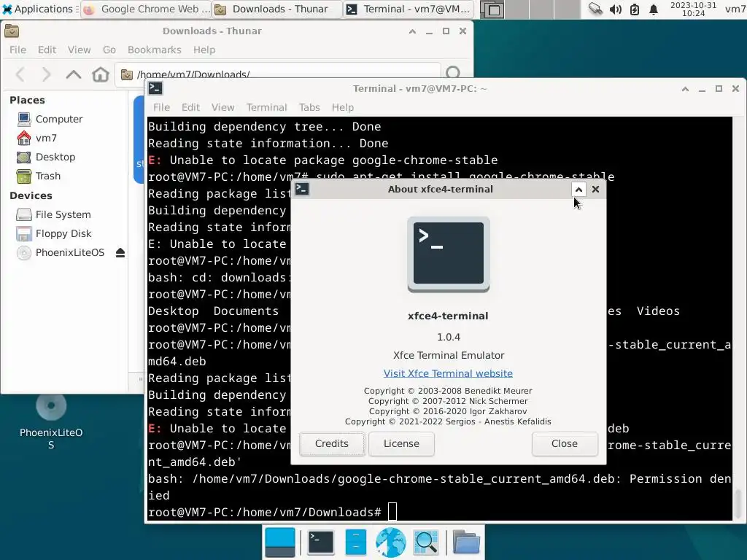Eject the PhoenixLiteOS device
Screen dimensions: 747x560
(x=120, y=253)
